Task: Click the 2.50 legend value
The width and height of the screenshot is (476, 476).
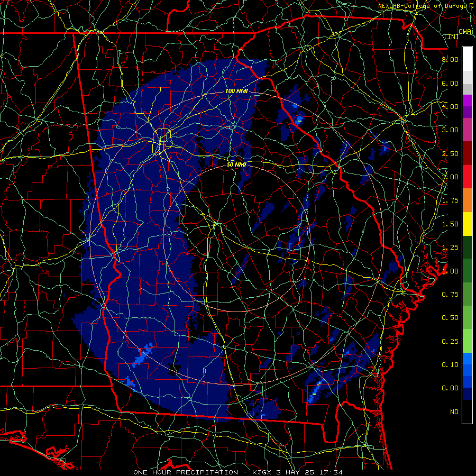Action: [450, 153]
